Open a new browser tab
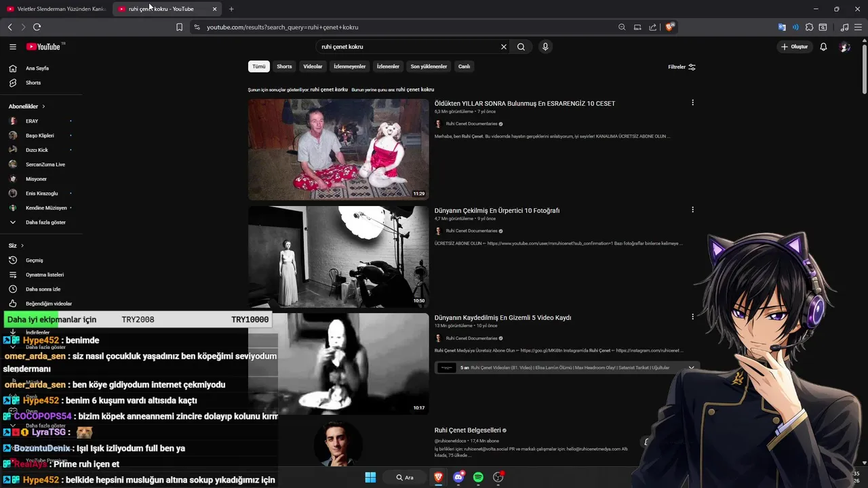Image resolution: width=868 pixels, height=488 pixels. pos(231,9)
